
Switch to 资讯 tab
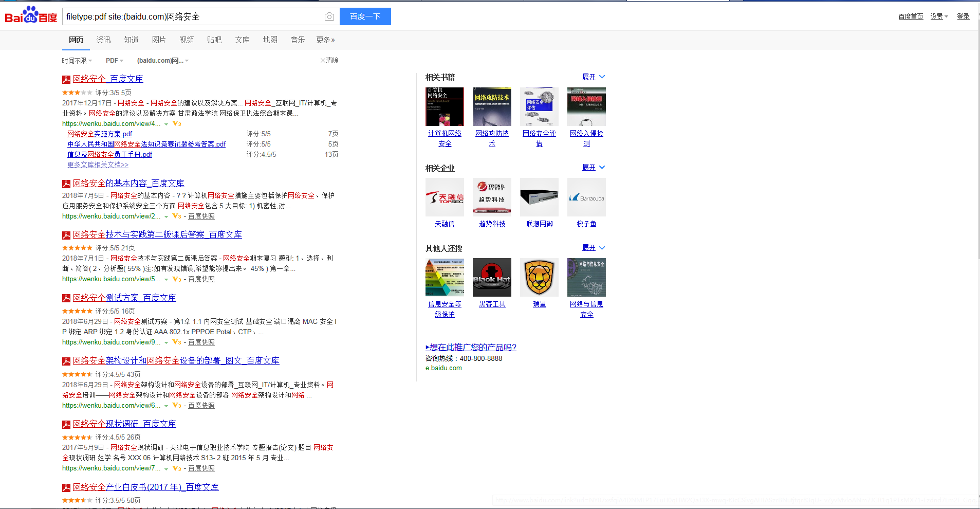[103, 40]
